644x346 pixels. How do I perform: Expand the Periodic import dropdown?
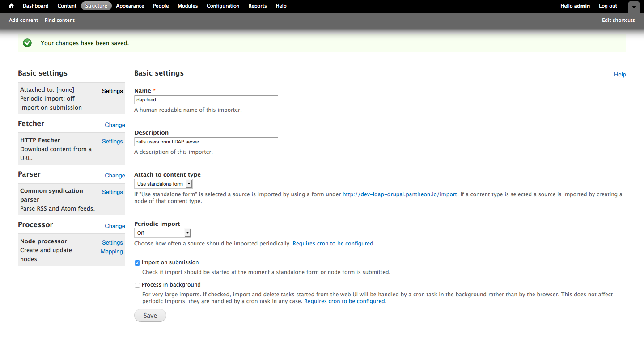(x=163, y=233)
